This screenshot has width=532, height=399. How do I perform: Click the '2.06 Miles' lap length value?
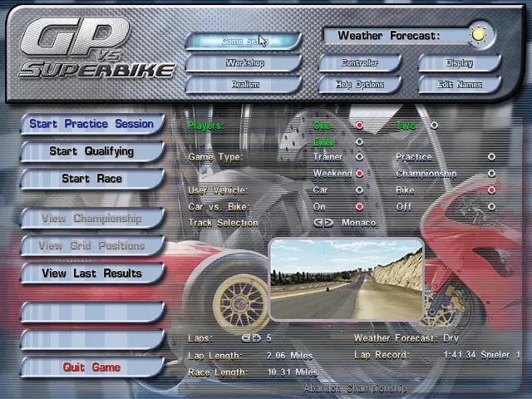coord(289,356)
